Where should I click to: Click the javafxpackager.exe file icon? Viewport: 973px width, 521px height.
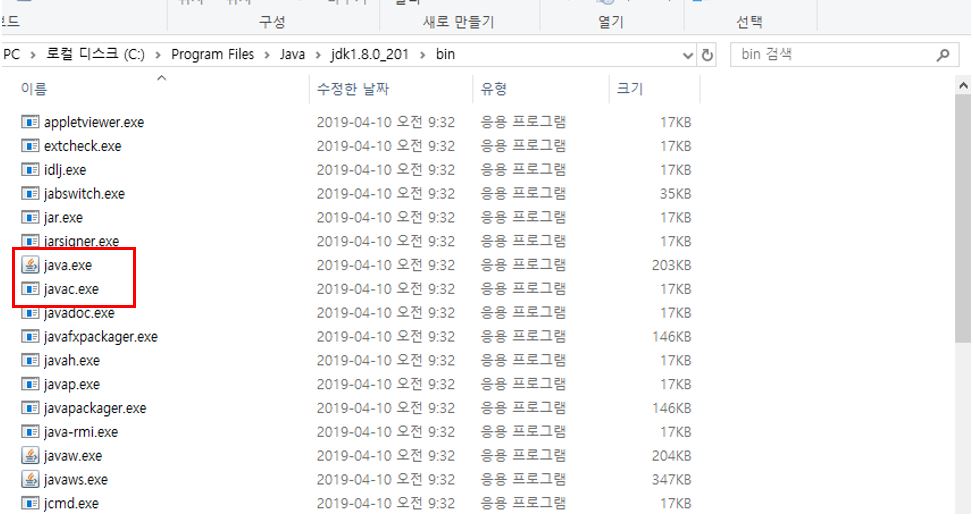point(30,337)
